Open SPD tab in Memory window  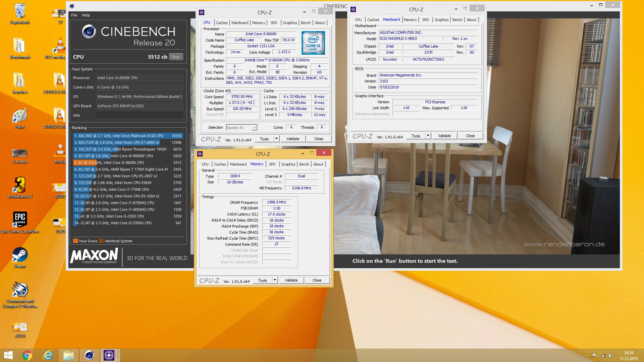tap(272, 164)
